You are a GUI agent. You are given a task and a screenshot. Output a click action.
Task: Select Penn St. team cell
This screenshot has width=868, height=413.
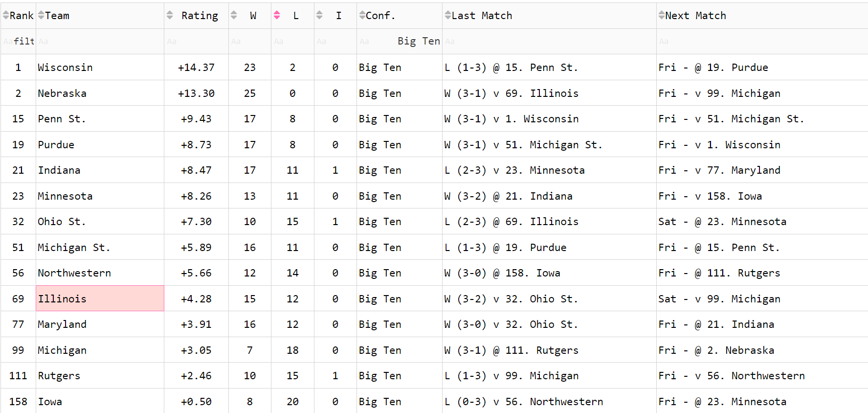pyautogui.click(x=100, y=119)
